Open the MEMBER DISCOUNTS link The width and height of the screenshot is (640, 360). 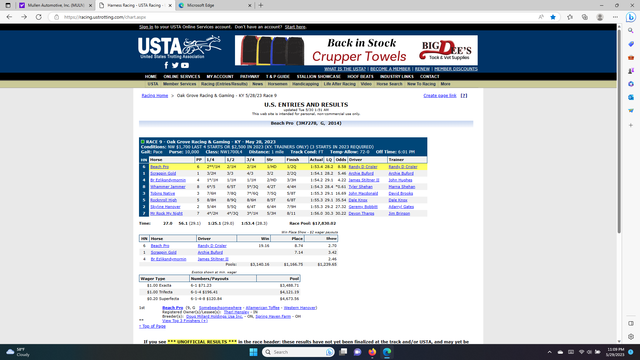coord(456,69)
